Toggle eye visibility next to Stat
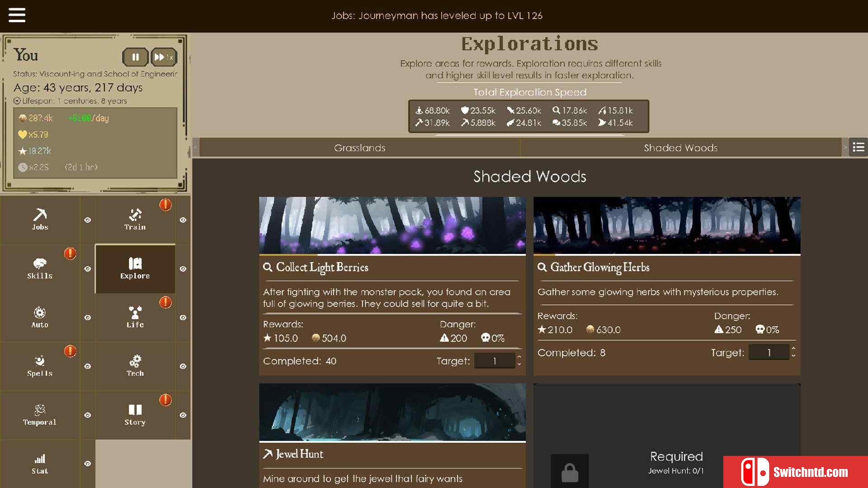 click(88, 464)
